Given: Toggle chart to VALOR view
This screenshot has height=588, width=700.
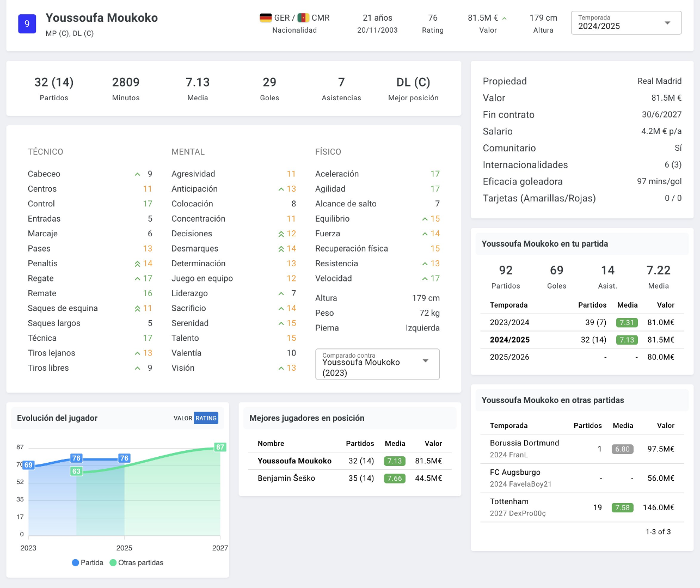Looking at the screenshot, I should 183,418.
